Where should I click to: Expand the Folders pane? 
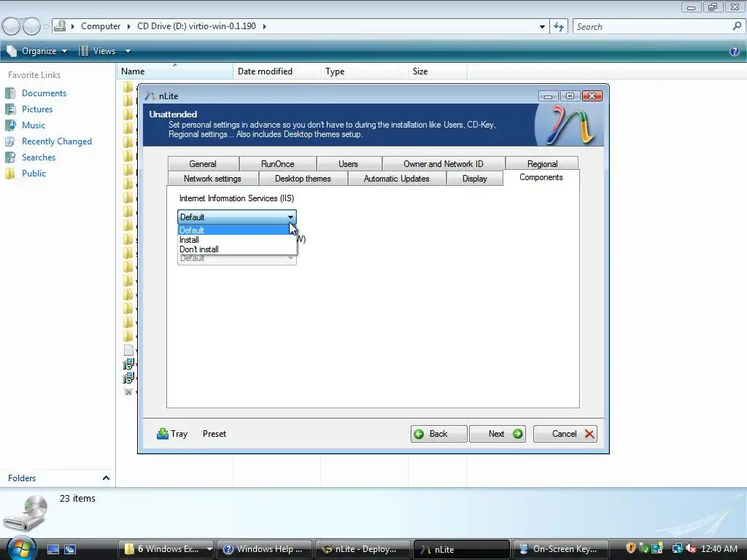[x=106, y=478]
